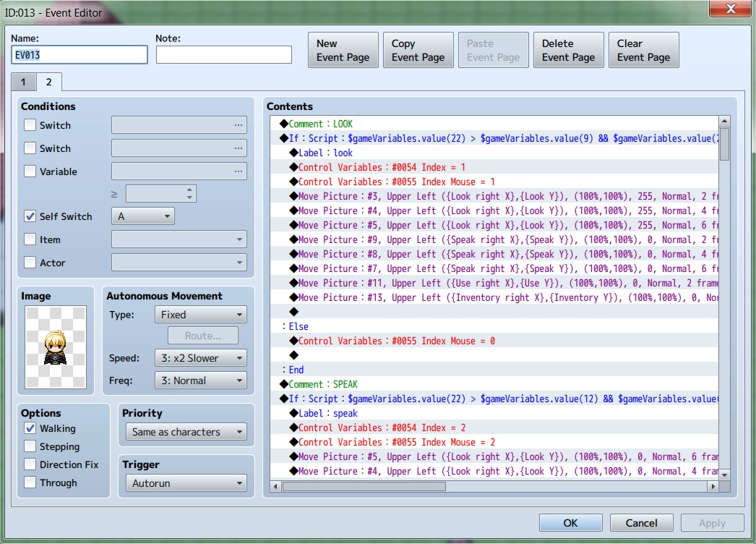Click the contents scroll down arrow
Viewport: 756px width, 544px height.
pyautogui.click(x=724, y=475)
